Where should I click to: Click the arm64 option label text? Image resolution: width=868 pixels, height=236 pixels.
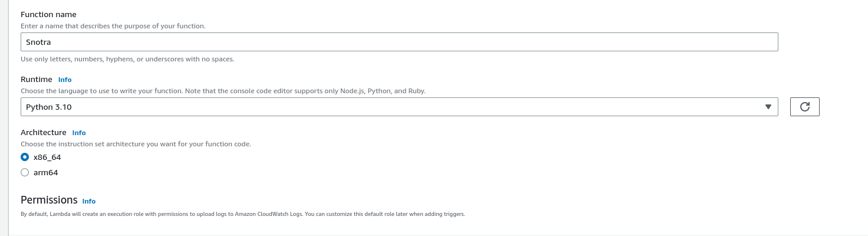pyautogui.click(x=46, y=173)
